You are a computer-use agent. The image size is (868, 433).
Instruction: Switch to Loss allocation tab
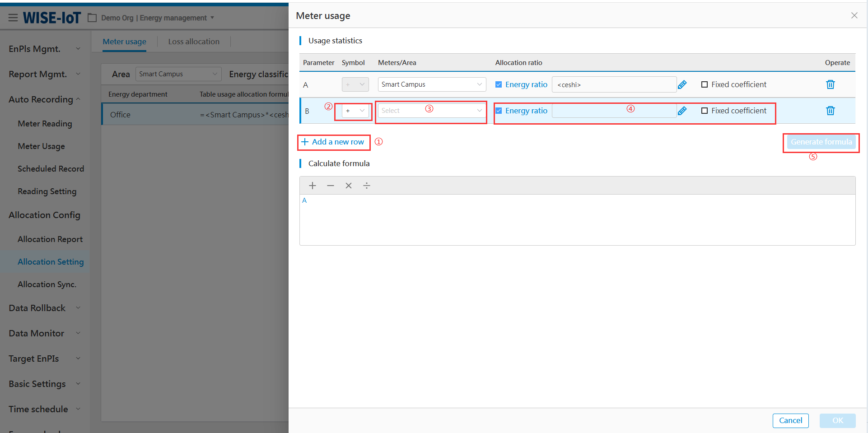[194, 42]
